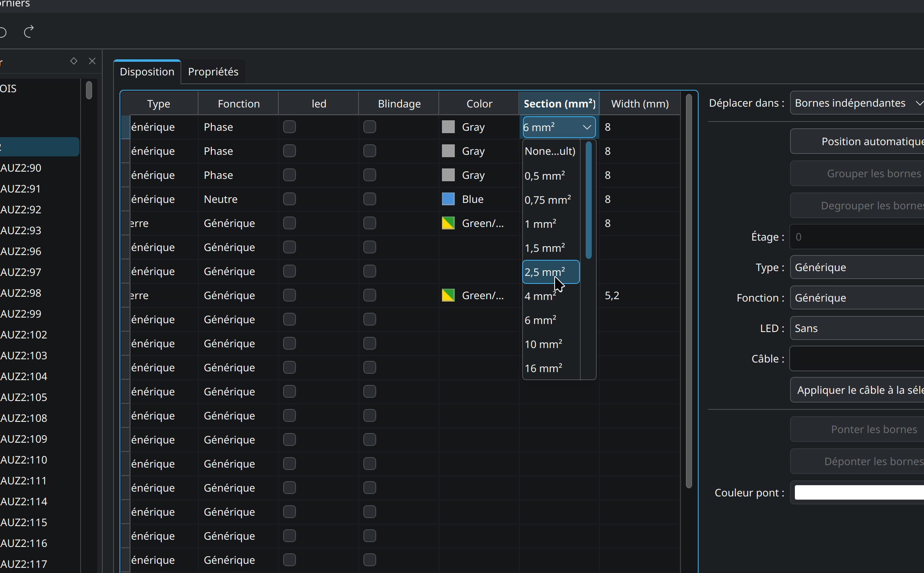924x573 pixels.
Task: Click the white Couleur pont color swatch
Action: (859, 493)
